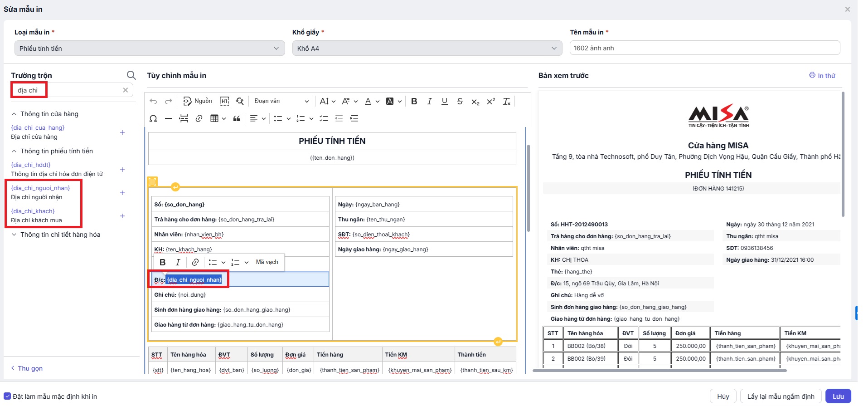The height and width of the screenshot is (406, 868).
Task: Click link in the floating balloon toolbar
Action: (195, 262)
